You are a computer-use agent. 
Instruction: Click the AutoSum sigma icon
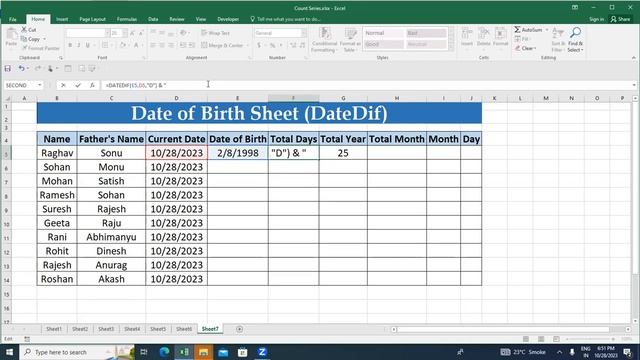[517, 30]
